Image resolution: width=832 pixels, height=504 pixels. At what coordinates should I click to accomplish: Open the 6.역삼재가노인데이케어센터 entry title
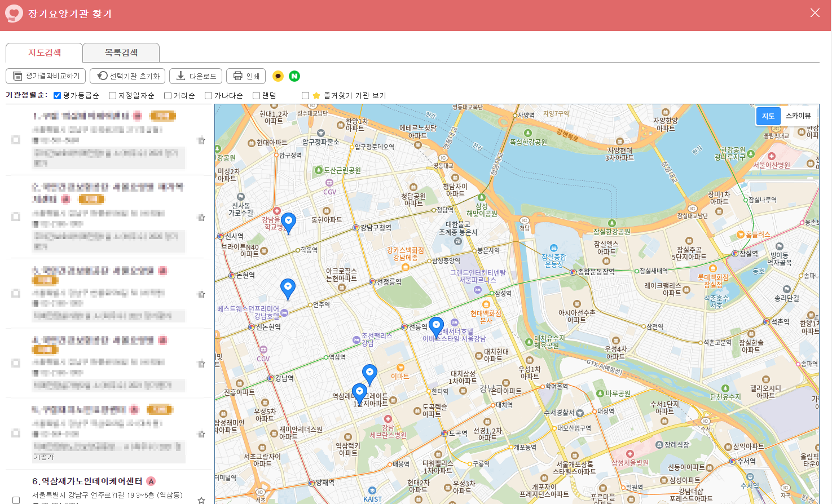pyautogui.click(x=87, y=481)
